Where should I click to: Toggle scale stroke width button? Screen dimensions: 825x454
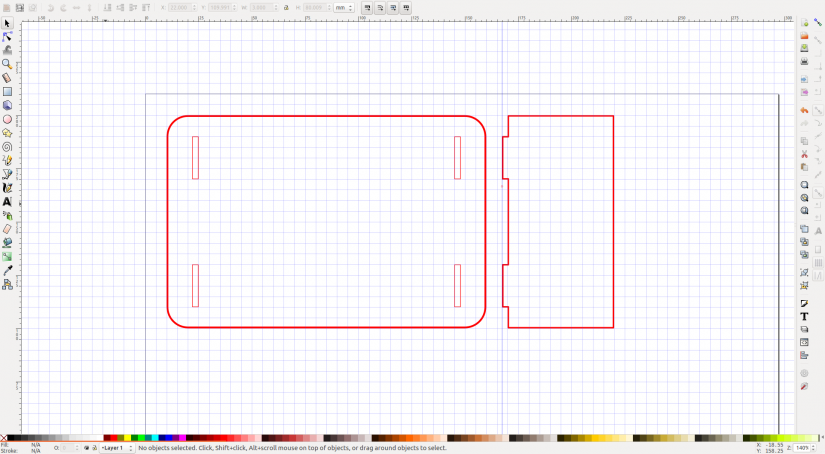pos(367,8)
